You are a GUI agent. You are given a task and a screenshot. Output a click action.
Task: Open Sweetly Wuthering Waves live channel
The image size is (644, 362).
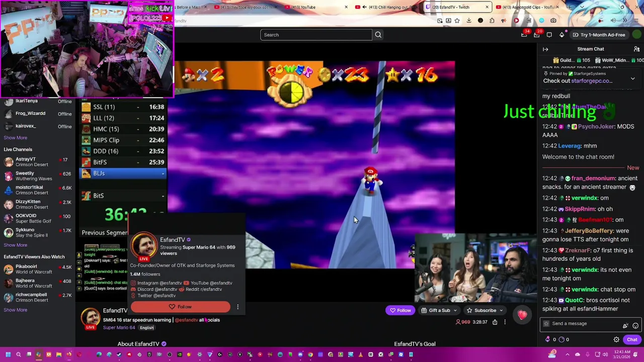tap(37, 176)
